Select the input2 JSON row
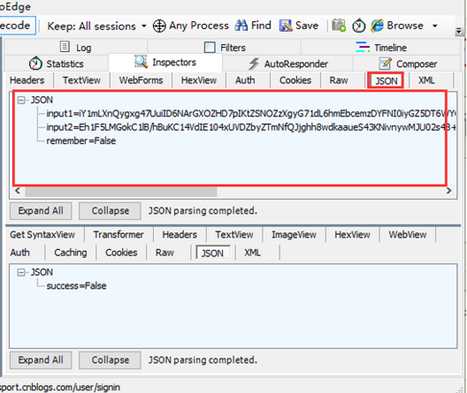 [251, 127]
